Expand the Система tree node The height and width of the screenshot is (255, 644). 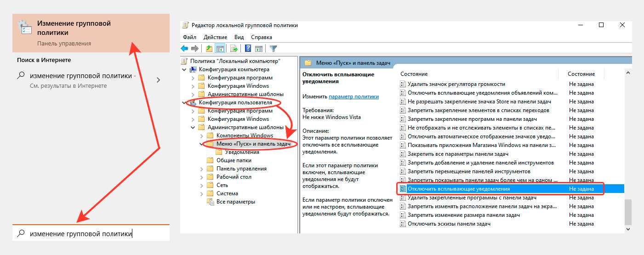[x=202, y=193]
